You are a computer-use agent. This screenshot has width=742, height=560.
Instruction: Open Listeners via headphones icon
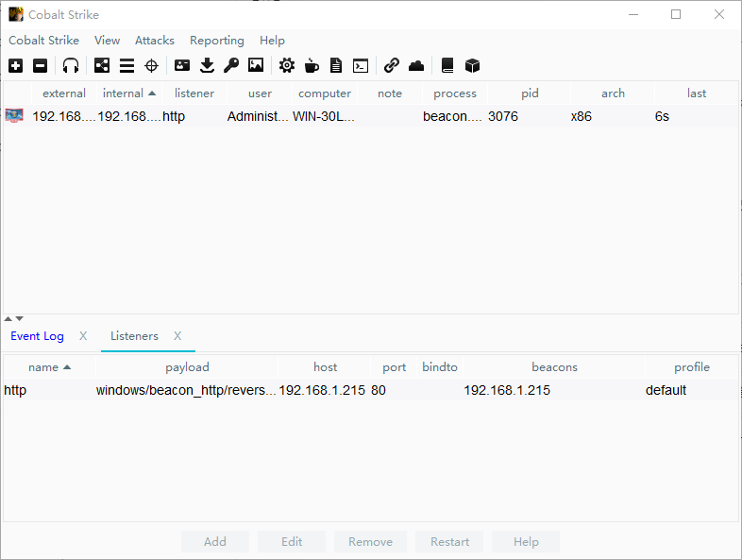tap(71, 65)
